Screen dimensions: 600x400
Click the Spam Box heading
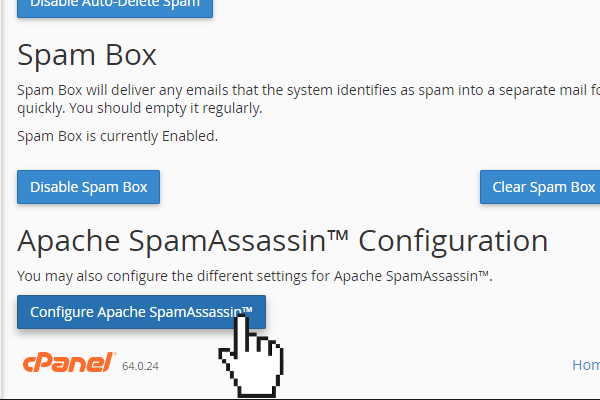click(x=87, y=56)
